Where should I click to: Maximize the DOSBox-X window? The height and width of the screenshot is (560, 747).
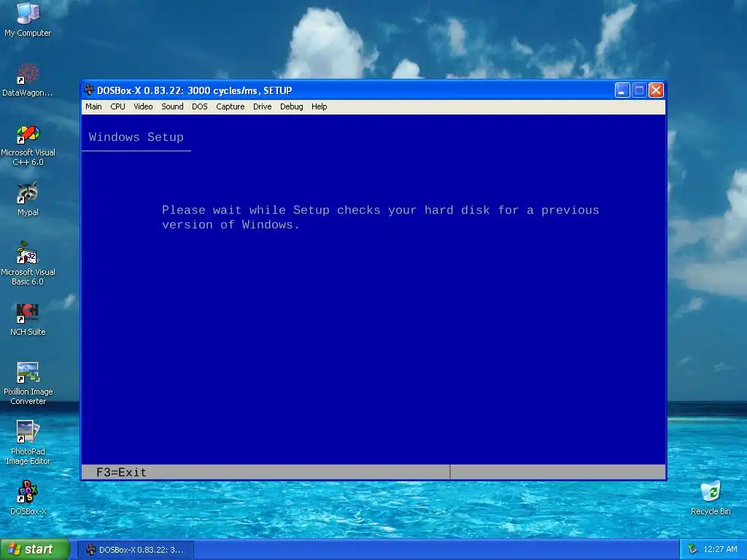pos(639,90)
